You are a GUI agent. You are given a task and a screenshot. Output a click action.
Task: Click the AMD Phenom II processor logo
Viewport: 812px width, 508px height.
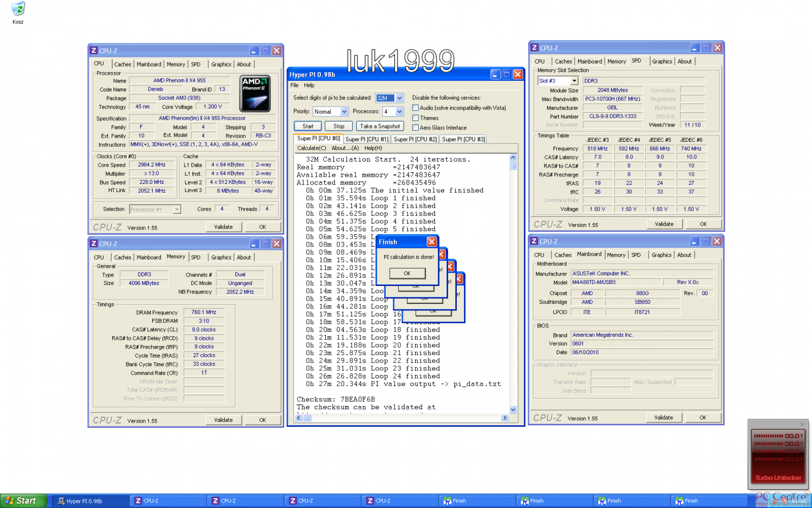[x=255, y=93]
